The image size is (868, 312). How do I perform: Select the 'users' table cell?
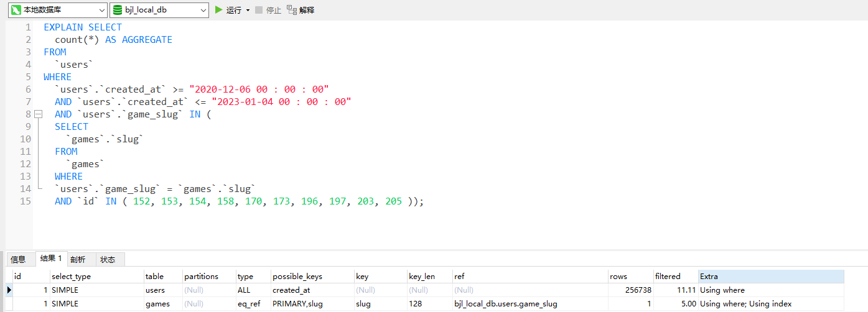coord(162,290)
